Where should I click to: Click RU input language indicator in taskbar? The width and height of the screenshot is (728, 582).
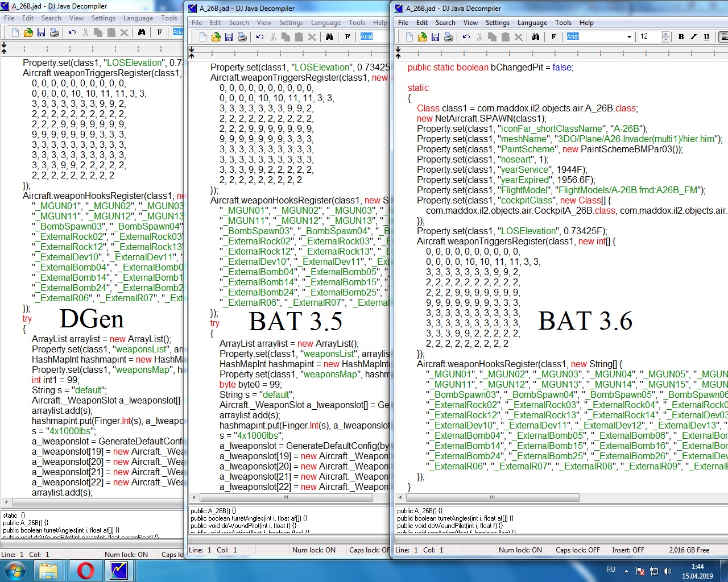pos(611,569)
